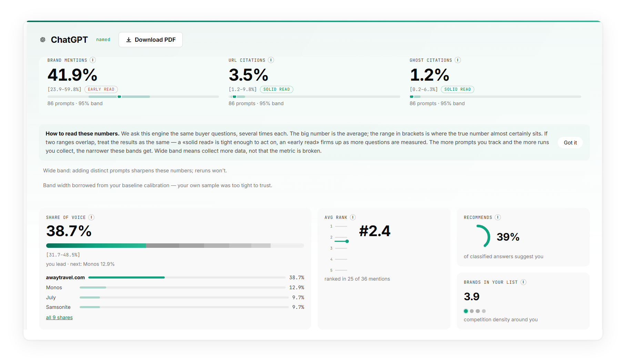Click the #2.4 average rank value
626x364 pixels.
pyautogui.click(x=375, y=231)
